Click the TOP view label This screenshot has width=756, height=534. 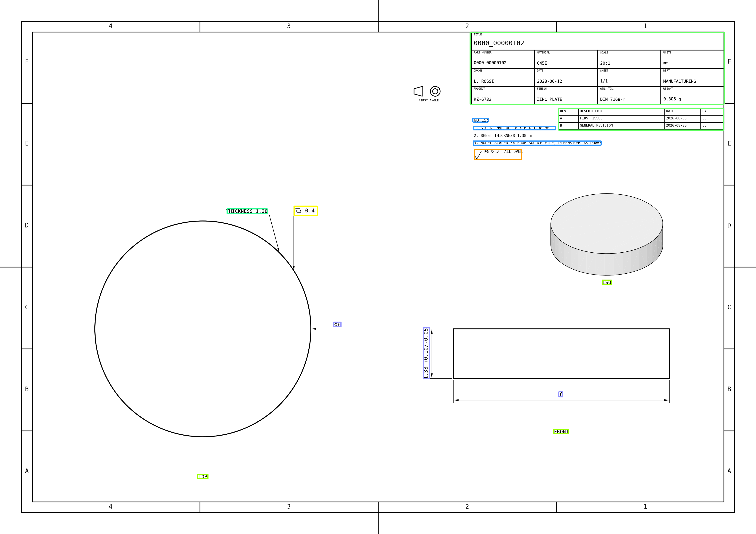[203, 477]
